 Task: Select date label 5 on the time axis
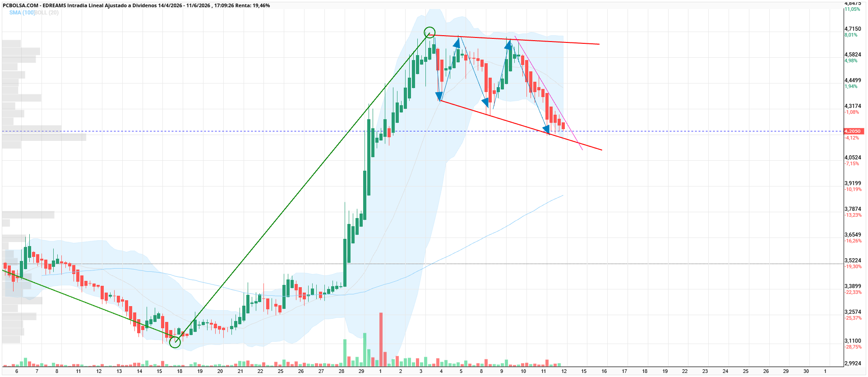[461, 372]
